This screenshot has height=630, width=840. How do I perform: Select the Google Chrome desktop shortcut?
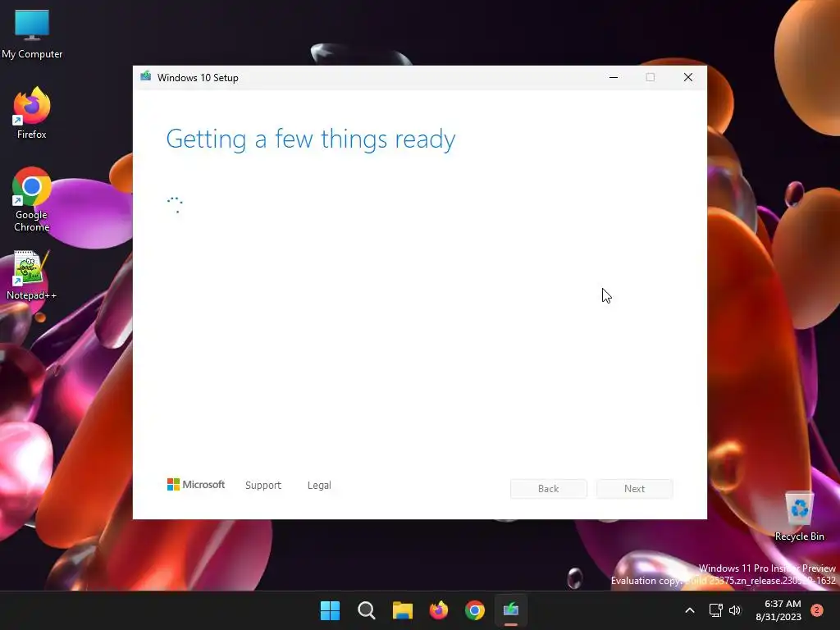[32, 199]
